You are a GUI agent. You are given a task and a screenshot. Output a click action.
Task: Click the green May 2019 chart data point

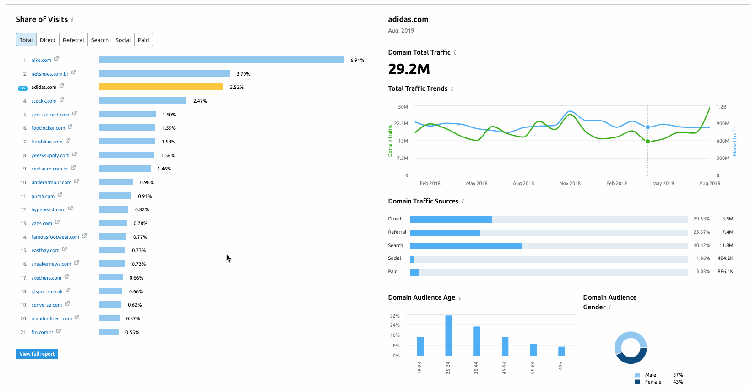[x=648, y=141]
